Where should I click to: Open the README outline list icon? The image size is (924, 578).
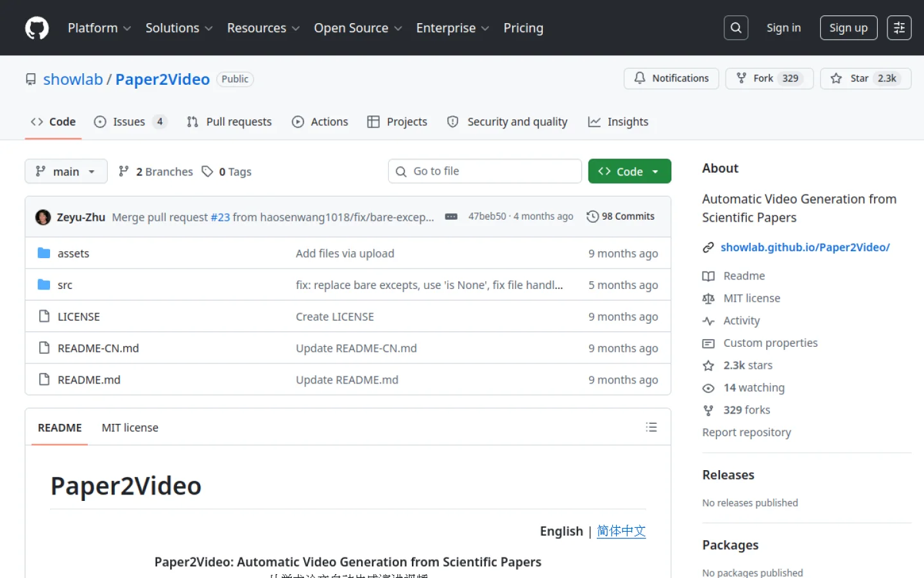pyautogui.click(x=651, y=427)
